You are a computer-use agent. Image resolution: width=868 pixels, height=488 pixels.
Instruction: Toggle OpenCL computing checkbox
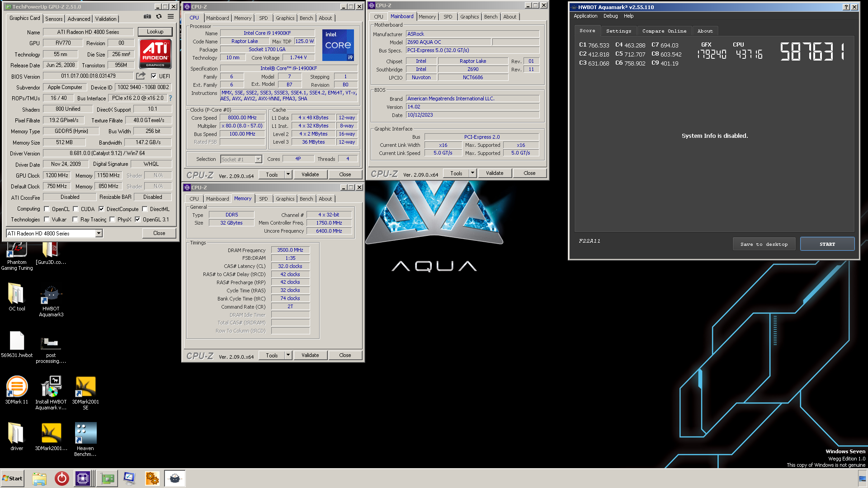[x=47, y=209]
